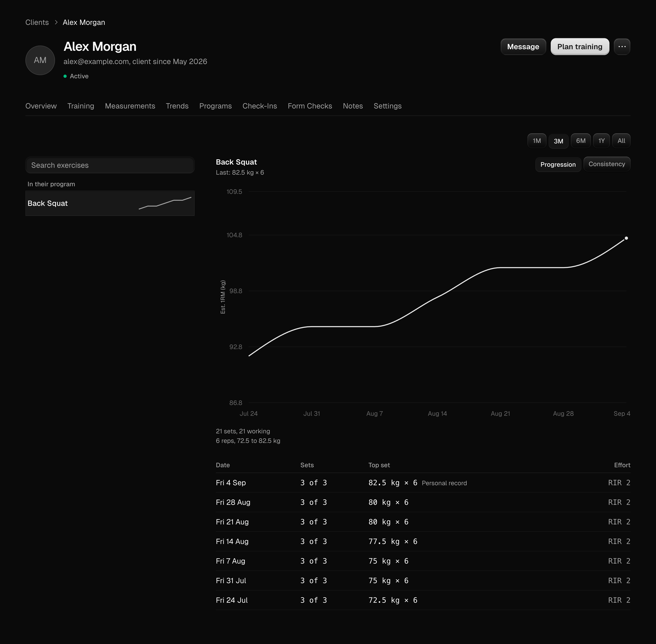Open the Programs tab
This screenshot has height=644, width=656.
tap(215, 106)
